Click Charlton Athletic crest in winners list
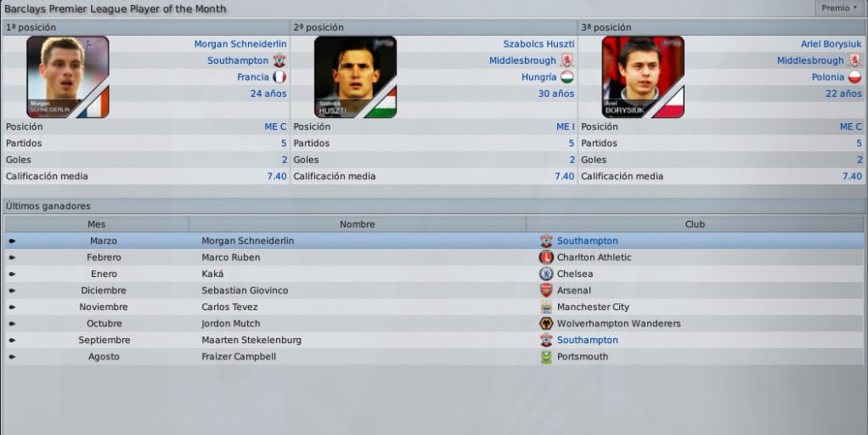The image size is (868, 435). click(546, 257)
